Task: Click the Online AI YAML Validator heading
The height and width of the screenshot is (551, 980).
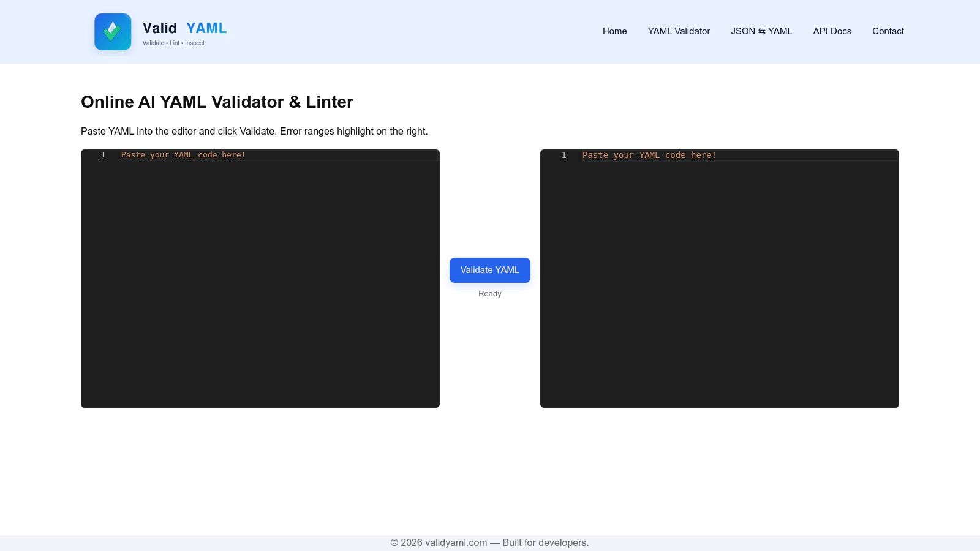Action: (217, 102)
